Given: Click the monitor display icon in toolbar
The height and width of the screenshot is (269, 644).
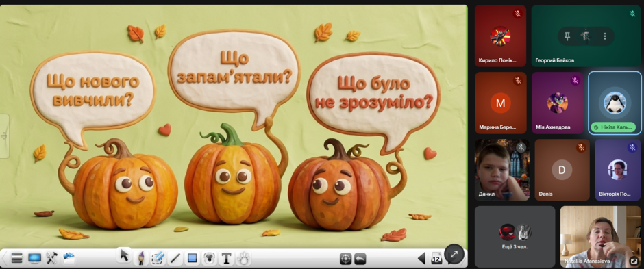Looking at the screenshot, I should (34, 258).
